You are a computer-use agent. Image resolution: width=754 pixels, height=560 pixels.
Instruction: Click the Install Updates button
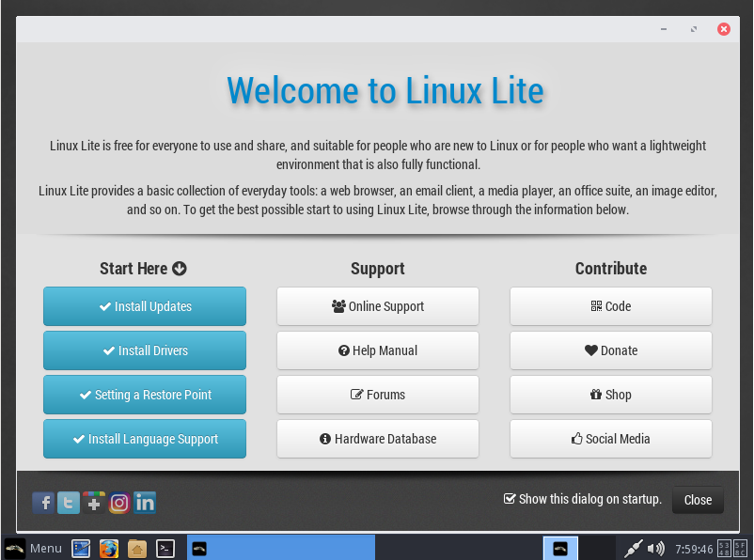coord(145,306)
